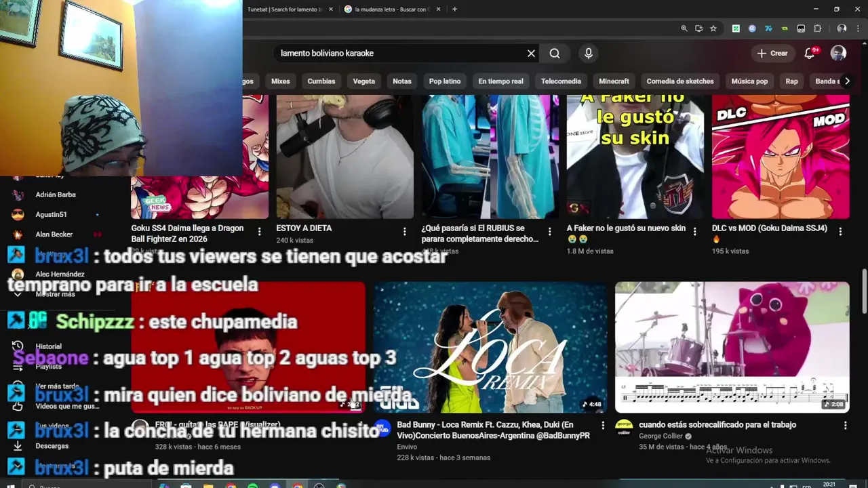Click the page vertical scrollbar thumb
868x488 pixels.
(864, 290)
